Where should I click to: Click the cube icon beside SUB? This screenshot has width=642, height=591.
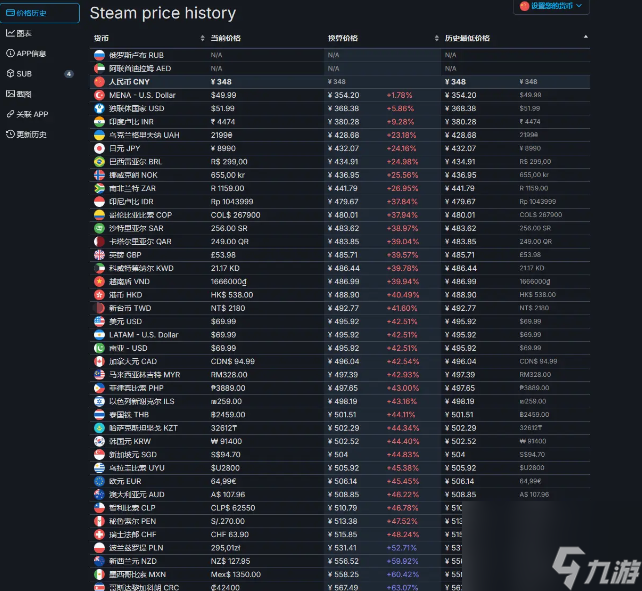pyautogui.click(x=10, y=73)
